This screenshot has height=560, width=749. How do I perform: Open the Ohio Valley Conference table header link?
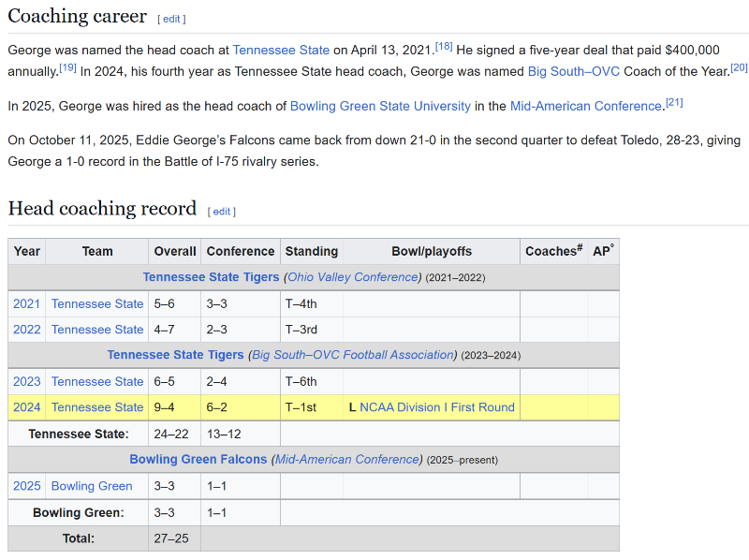click(354, 277)
